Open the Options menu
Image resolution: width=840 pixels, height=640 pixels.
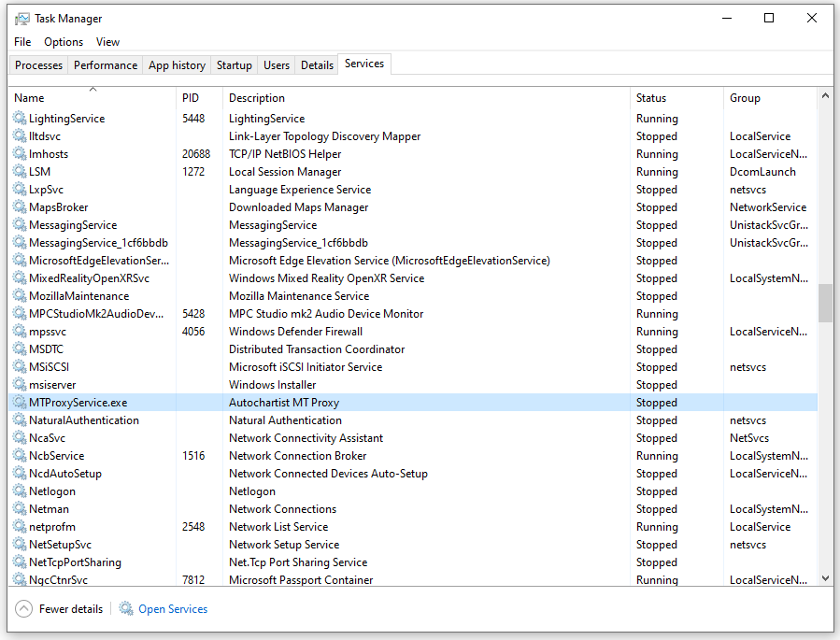pos(64,42)
